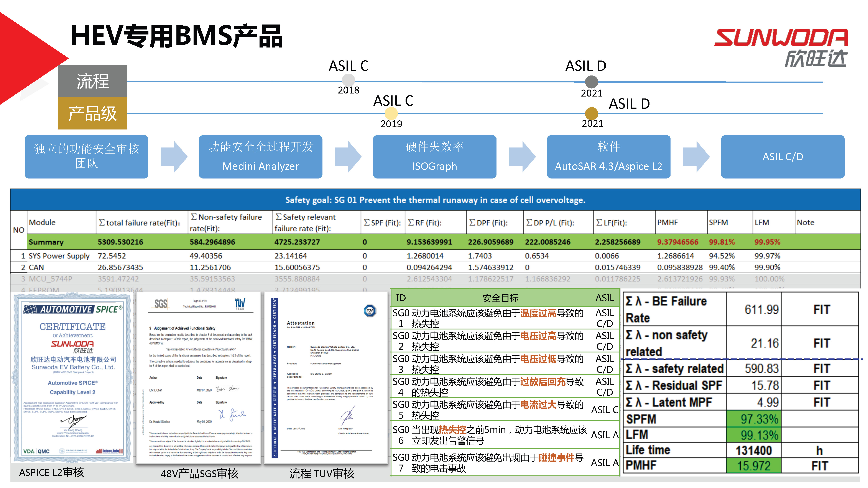Click the ΣSPF (Fit) column header

tap(382, 222)
